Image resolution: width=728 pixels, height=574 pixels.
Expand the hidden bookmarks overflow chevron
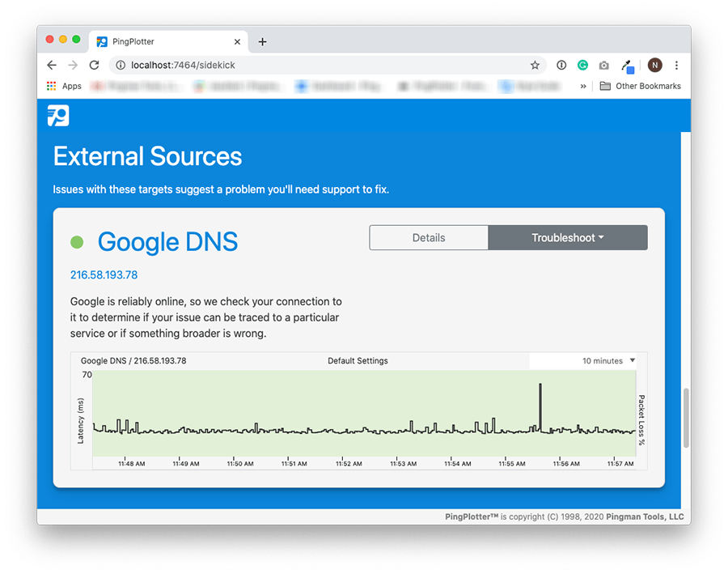[x=582, y=86]
